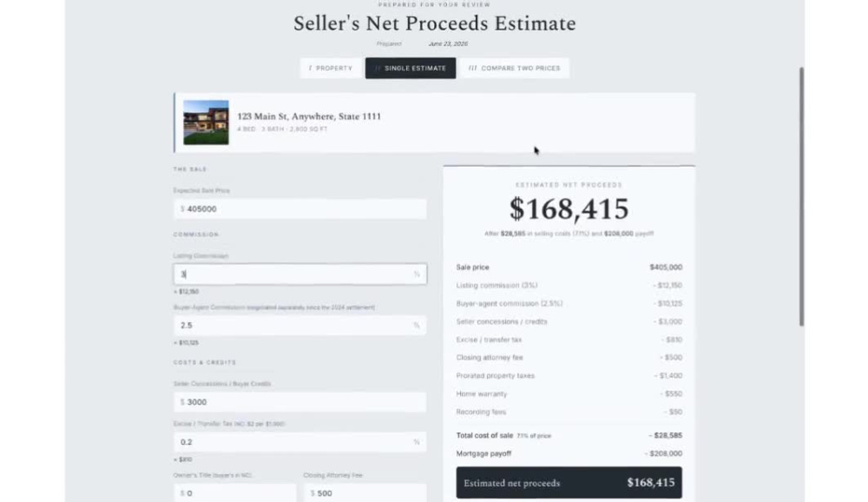Select the Single Estimate tab
Image resolution: width=868 pixels, height=502 pixels.
(x=411, y=68)
